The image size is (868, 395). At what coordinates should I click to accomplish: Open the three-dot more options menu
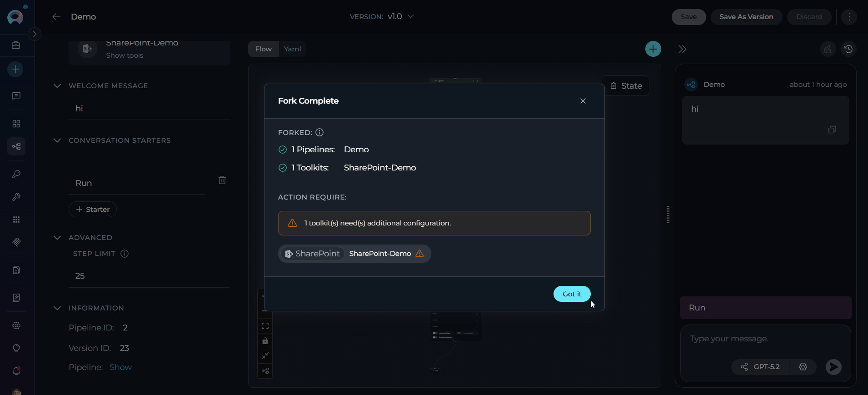point(849,17)
